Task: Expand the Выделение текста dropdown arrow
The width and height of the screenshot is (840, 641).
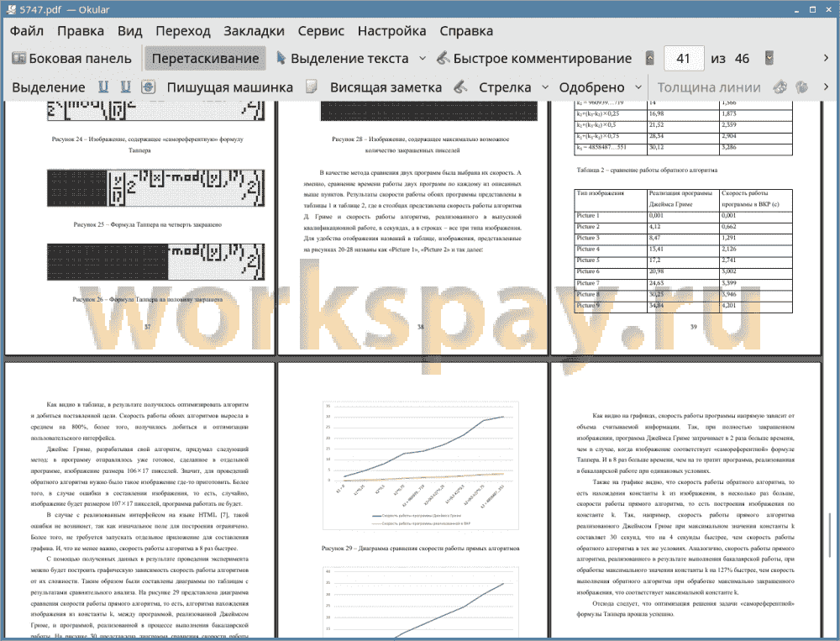Action: pos(423,59)
